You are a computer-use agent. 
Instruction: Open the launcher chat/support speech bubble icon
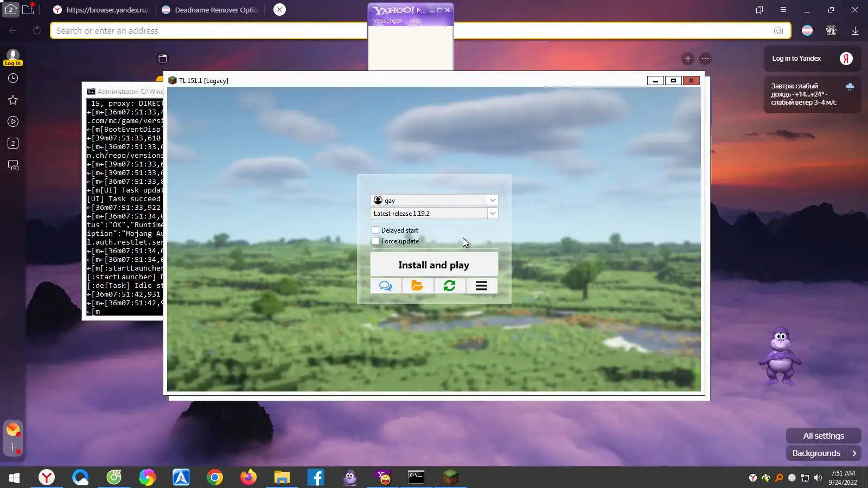click(x=386, y=286)
